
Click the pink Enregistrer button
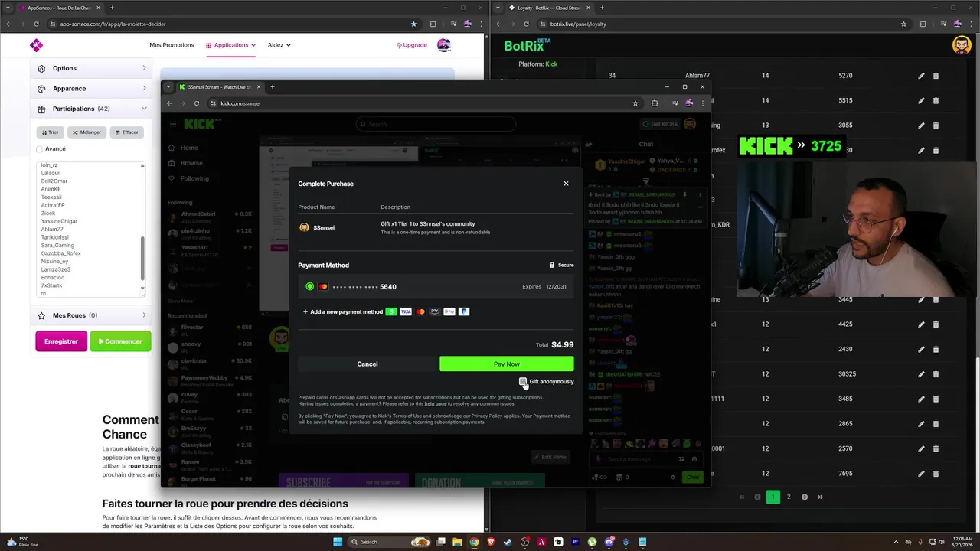61,341
